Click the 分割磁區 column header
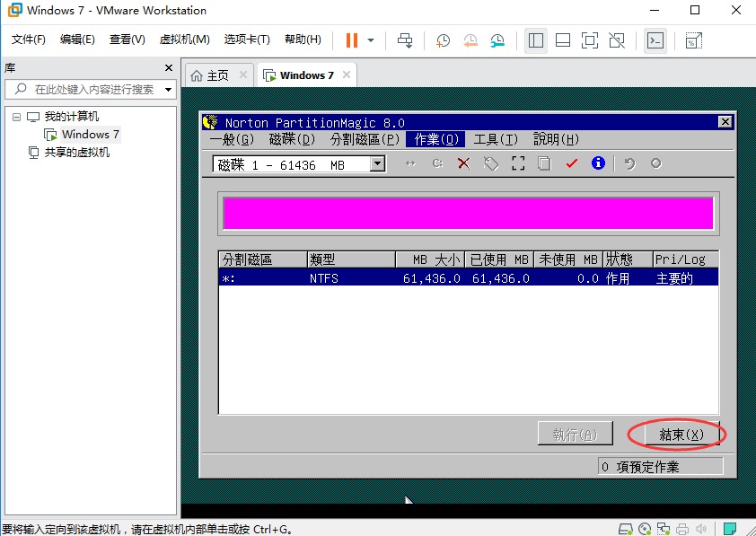The image size is (756, 536). pyautogui.click(x=263, y=259)
